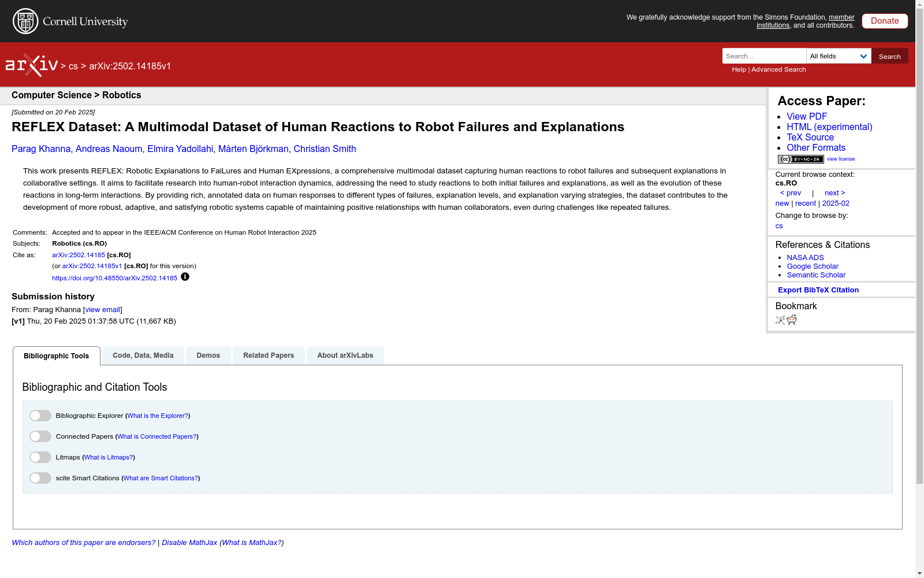Click the Robotics (cs.RO) subject text
Image resolution: width=924 pixels, height=578 pixels.
79,243
